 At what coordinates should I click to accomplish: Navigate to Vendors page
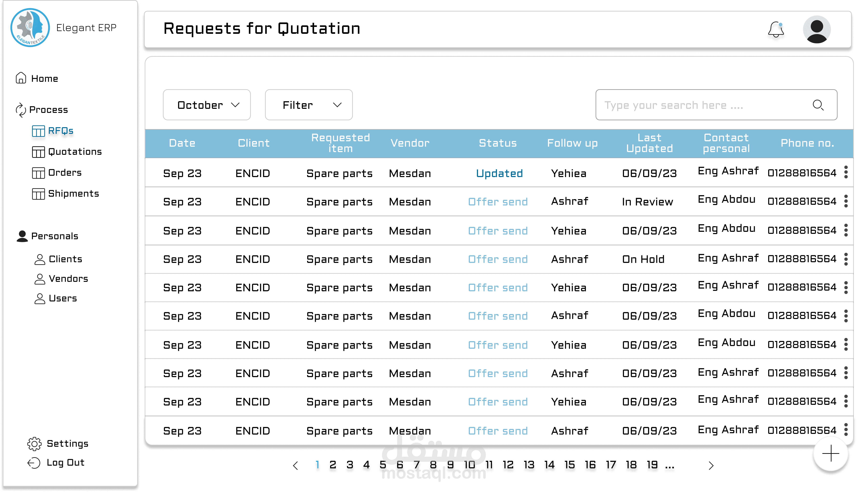tap(68, 279)
